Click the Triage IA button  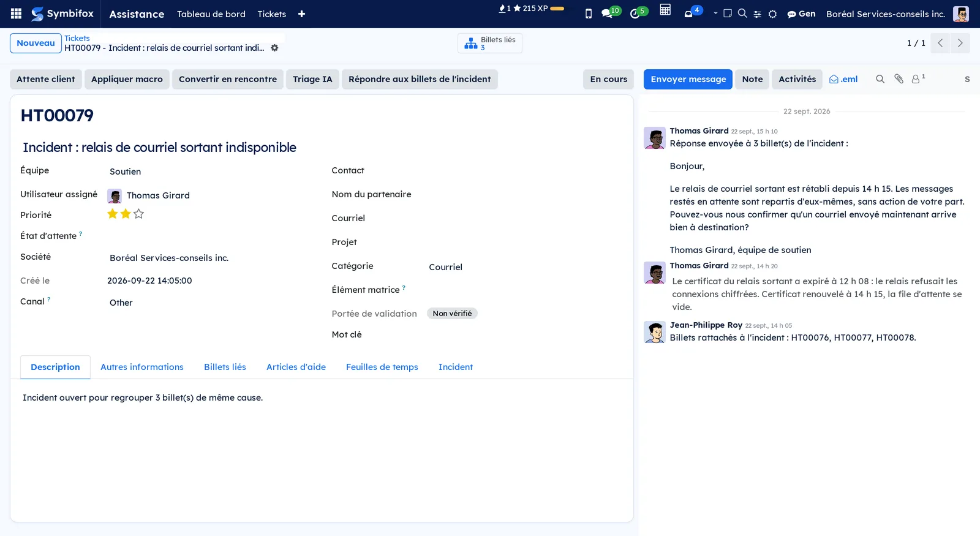pyautogui.click(x=312, y=79)
